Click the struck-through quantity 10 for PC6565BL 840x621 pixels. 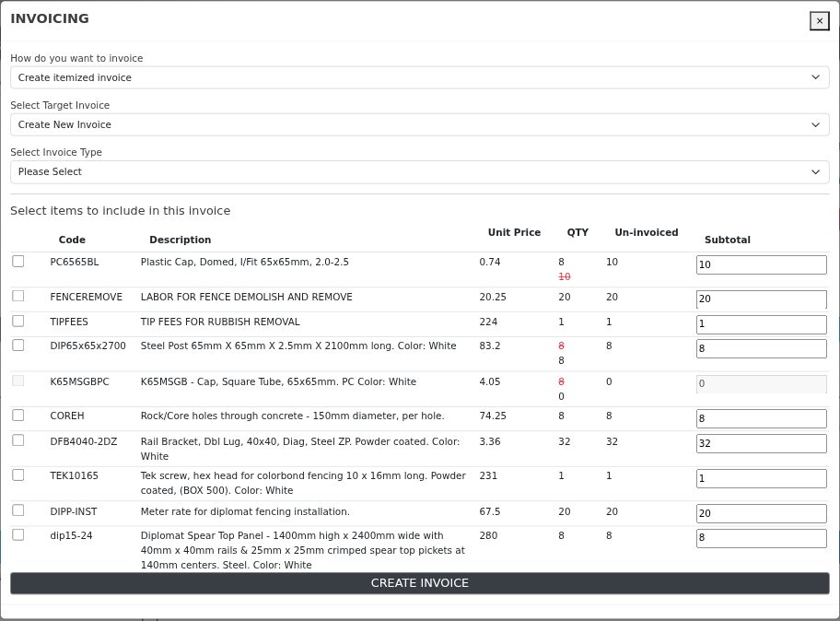[564, 276]
